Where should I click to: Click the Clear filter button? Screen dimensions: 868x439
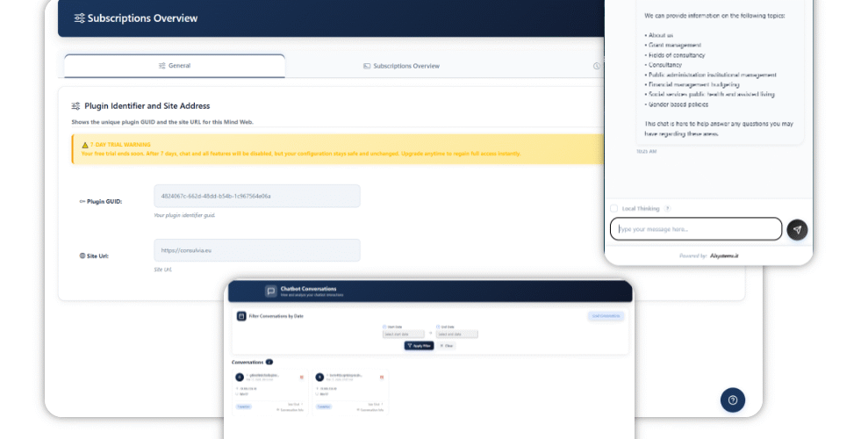(447, 346)
